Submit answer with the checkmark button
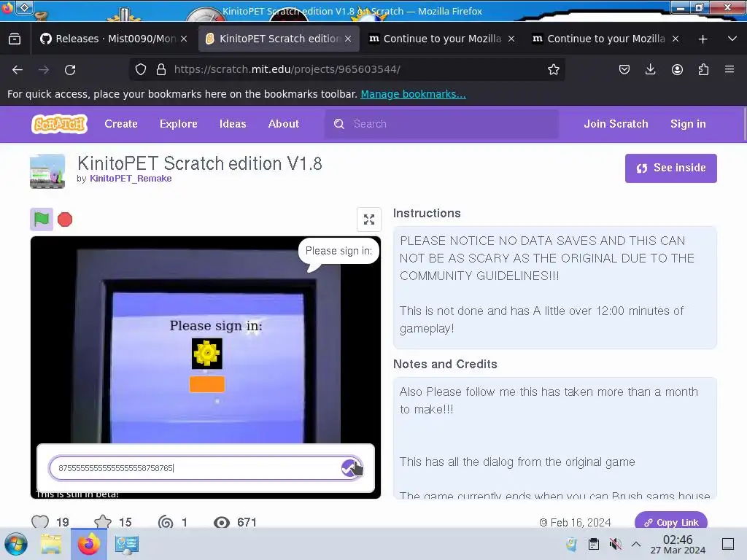The height and width of the screenshot is (560, 747). pyautogui.click(x=352, y=468)
